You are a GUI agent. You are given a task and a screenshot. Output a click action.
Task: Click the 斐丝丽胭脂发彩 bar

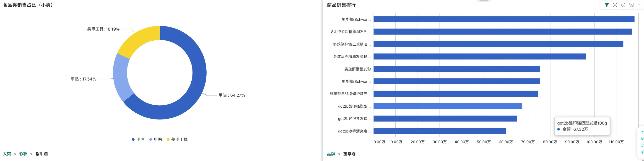click(x=457, y=69)
